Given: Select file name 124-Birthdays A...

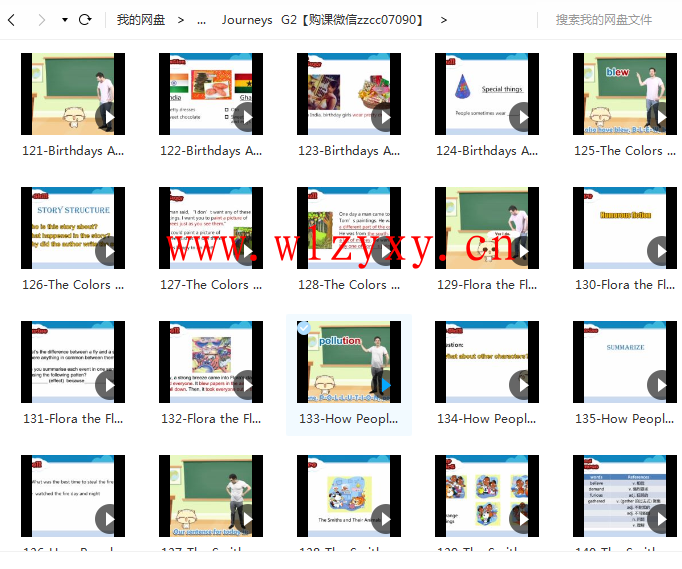Looking at the screenshot, I should [487, 151].
